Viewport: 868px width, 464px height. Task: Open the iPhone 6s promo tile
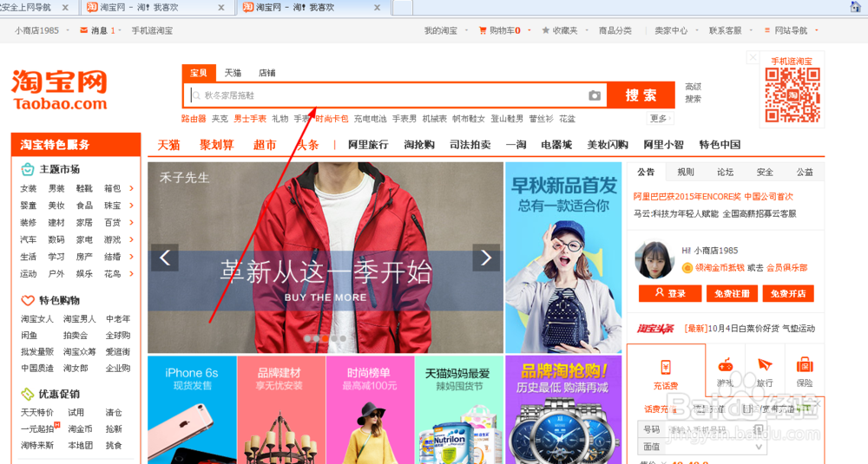[x=192, y=410]
